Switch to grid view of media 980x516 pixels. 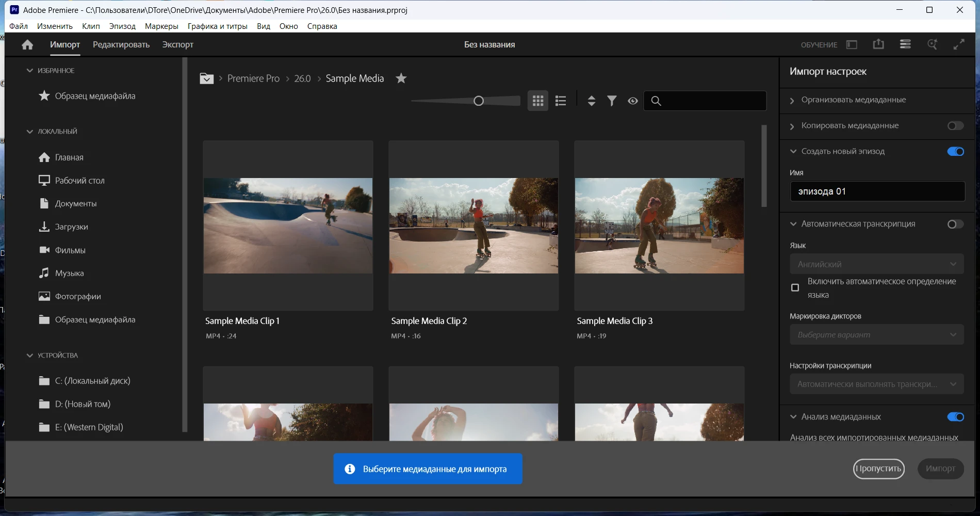tap(537, 101)
